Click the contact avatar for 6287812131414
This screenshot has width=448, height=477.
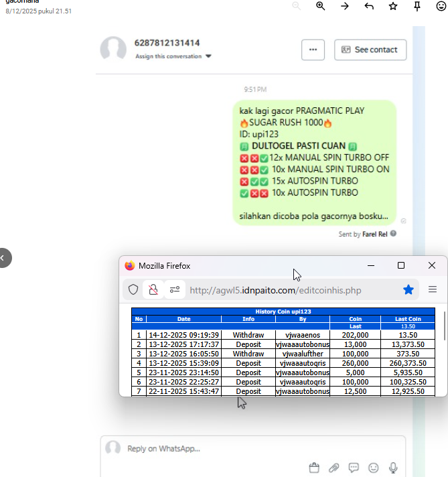113,50
